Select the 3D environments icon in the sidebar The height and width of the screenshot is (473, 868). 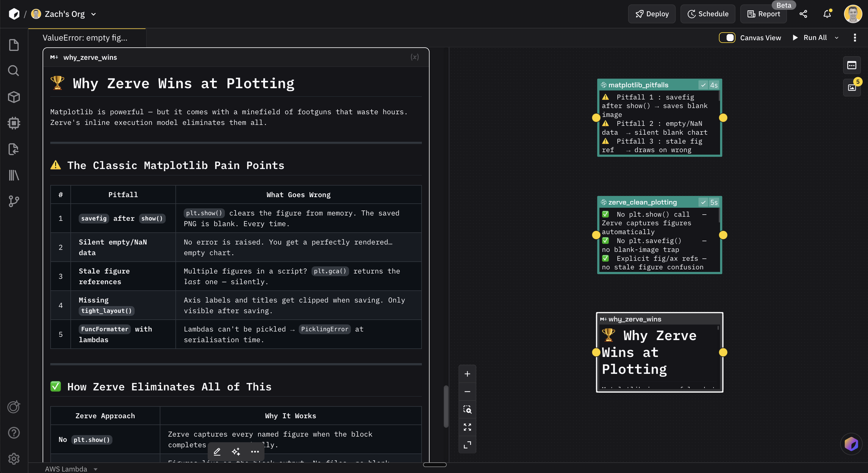click(14, 97)
